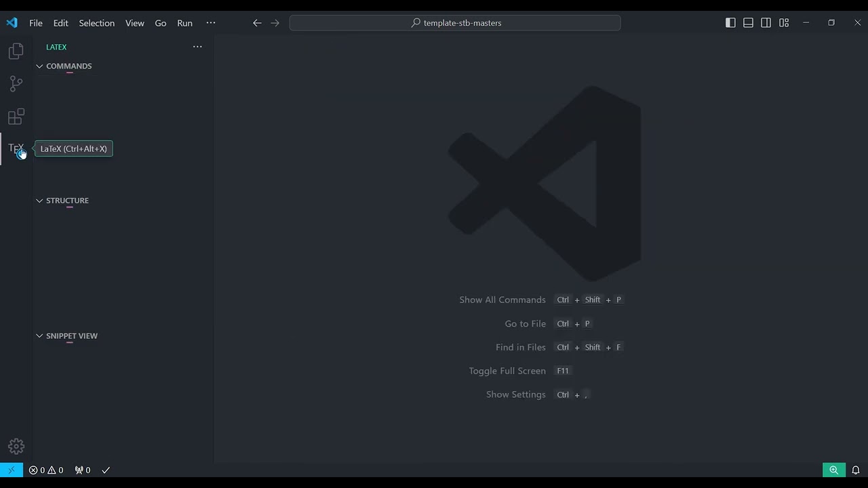
Task: Open the notifications bell
Action: tap(856, 470)
